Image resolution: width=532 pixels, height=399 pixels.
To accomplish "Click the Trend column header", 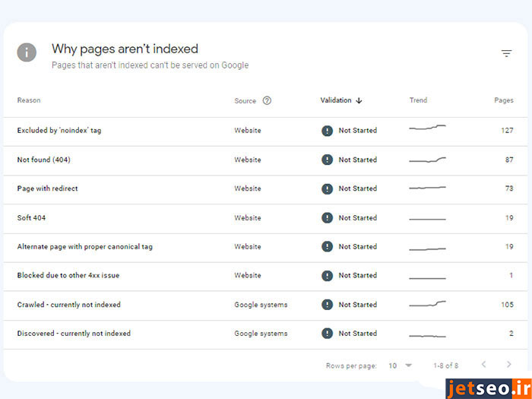I will [x=418, y=100].
